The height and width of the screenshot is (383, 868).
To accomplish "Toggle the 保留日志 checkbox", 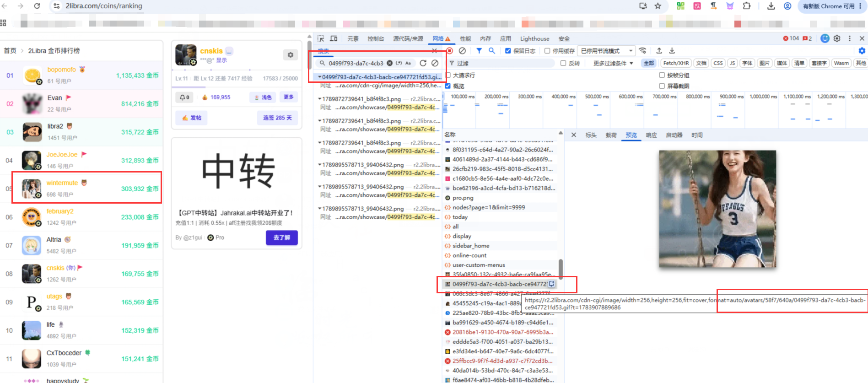I will 508,51.
